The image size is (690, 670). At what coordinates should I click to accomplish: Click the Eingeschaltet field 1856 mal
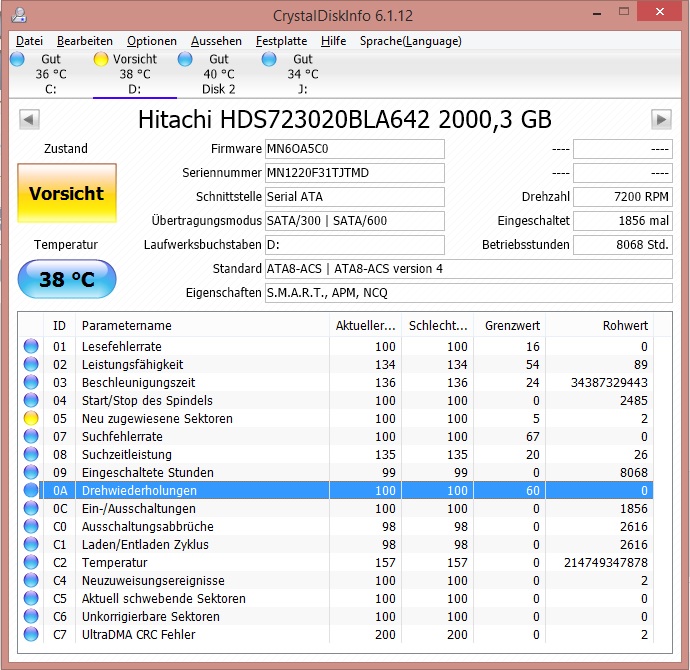pos(623,221)
